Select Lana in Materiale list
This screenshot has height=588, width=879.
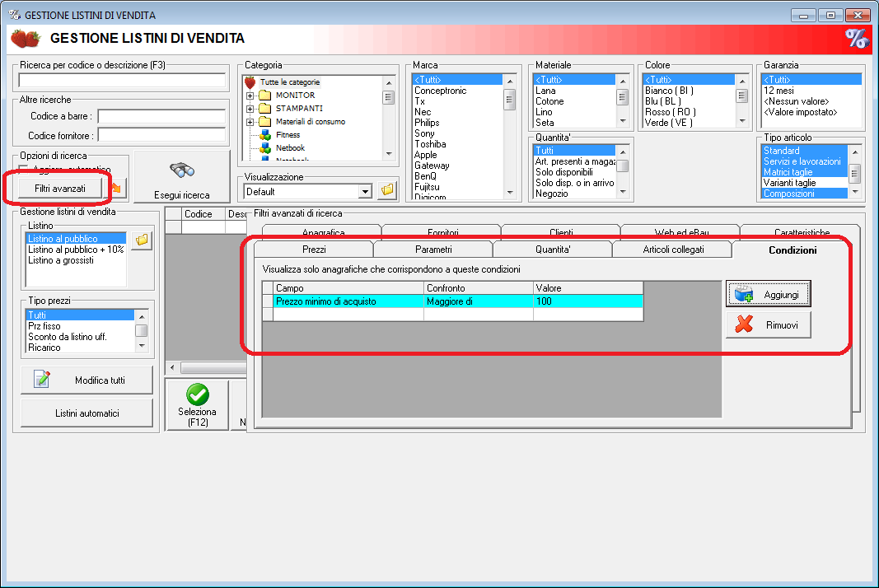pyautogui.click(x=545, y=91)
